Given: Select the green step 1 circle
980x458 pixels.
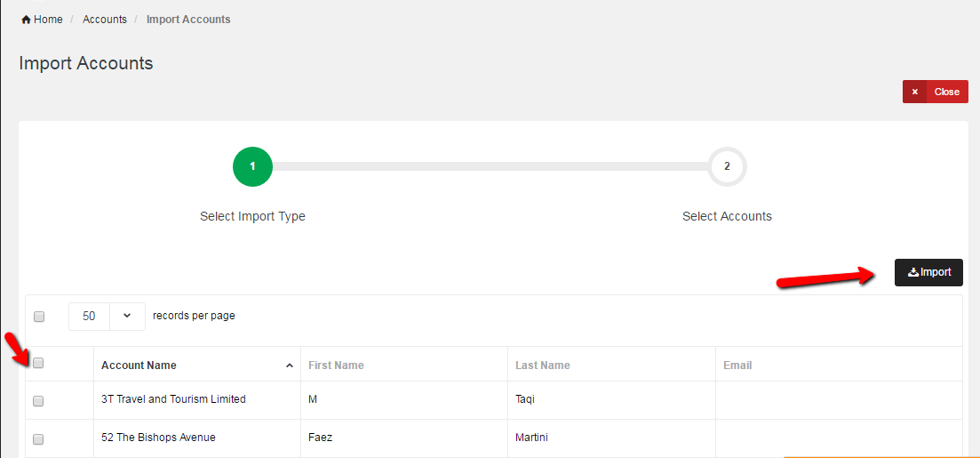Looking at the screenshot, I should coord(252,166).
